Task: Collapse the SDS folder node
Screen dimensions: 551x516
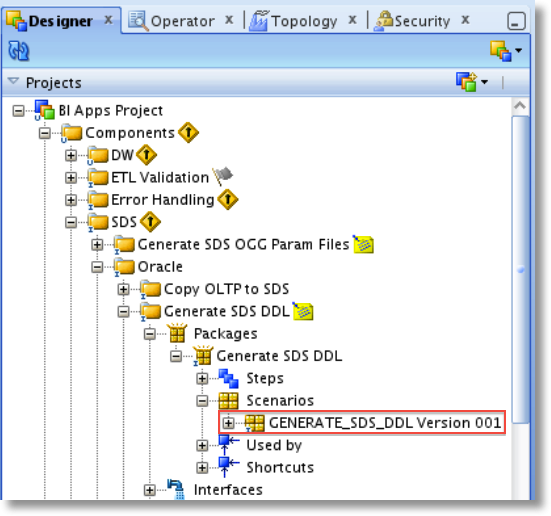Action: click(x=71, y=222)
